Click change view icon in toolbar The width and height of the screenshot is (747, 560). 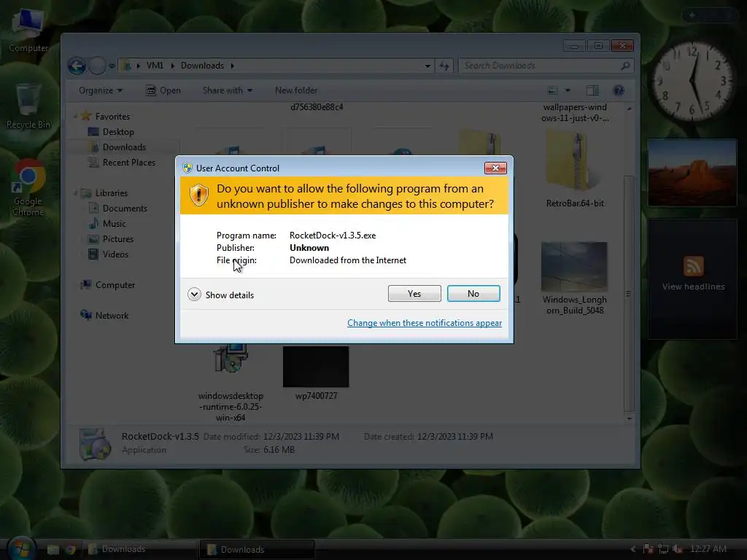(553, 90)
